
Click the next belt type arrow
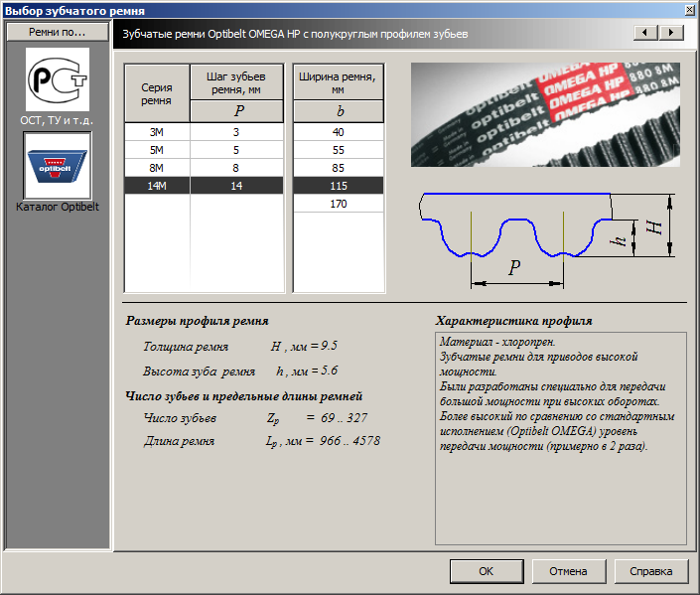(671, 33)
